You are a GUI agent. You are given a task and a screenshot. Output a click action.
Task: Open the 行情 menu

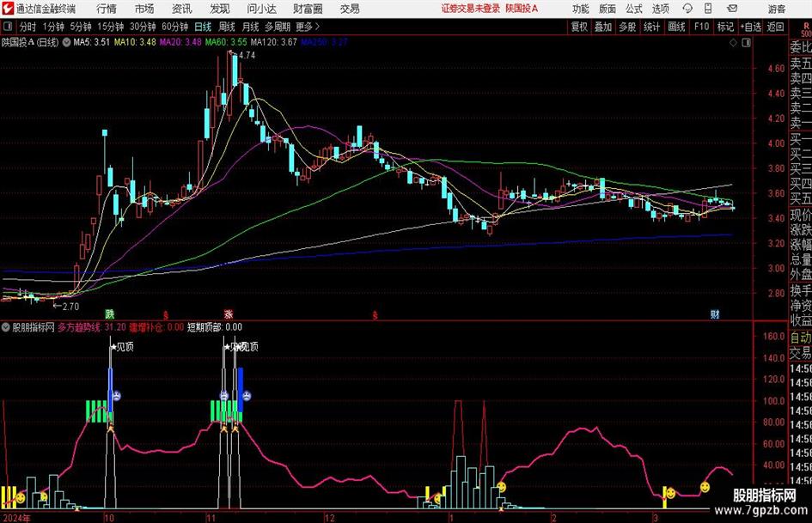tap(107, 9)
